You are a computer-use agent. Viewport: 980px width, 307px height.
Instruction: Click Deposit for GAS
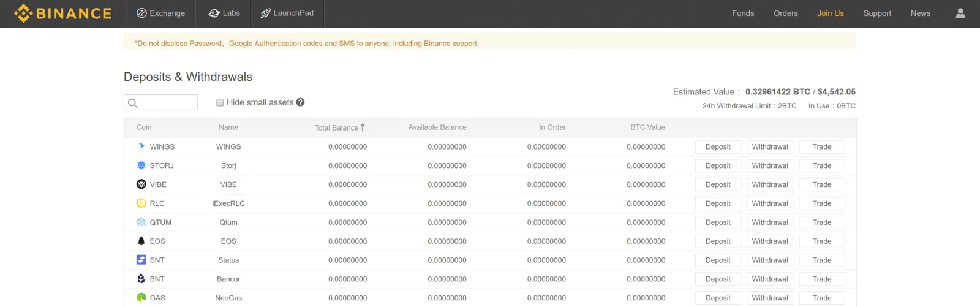(x=718, y=298)
